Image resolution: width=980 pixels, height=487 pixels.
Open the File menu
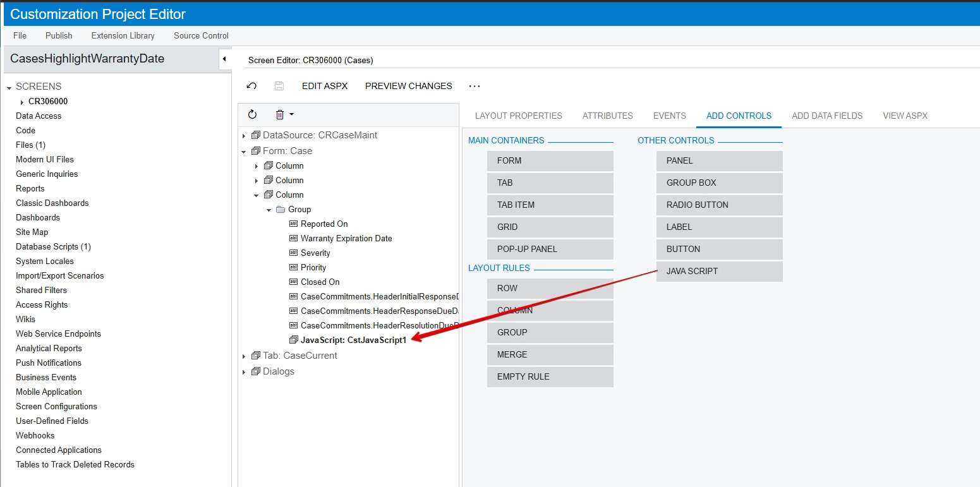coord(20,35)
